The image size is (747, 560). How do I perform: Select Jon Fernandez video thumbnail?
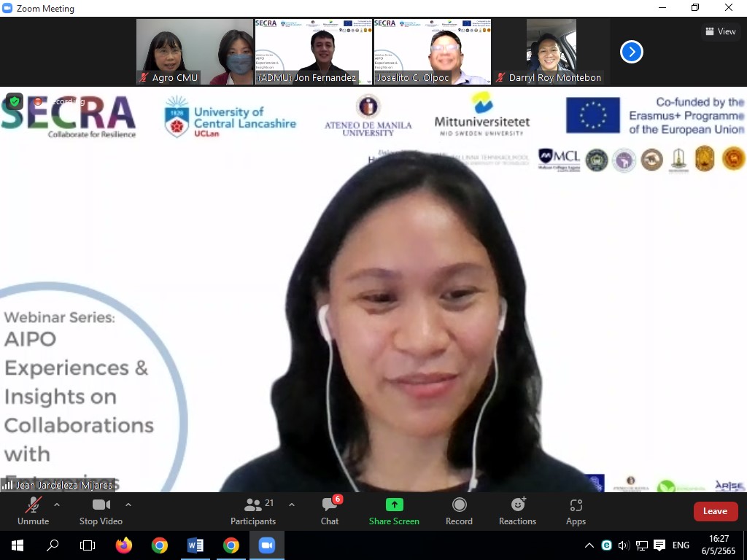314,52
